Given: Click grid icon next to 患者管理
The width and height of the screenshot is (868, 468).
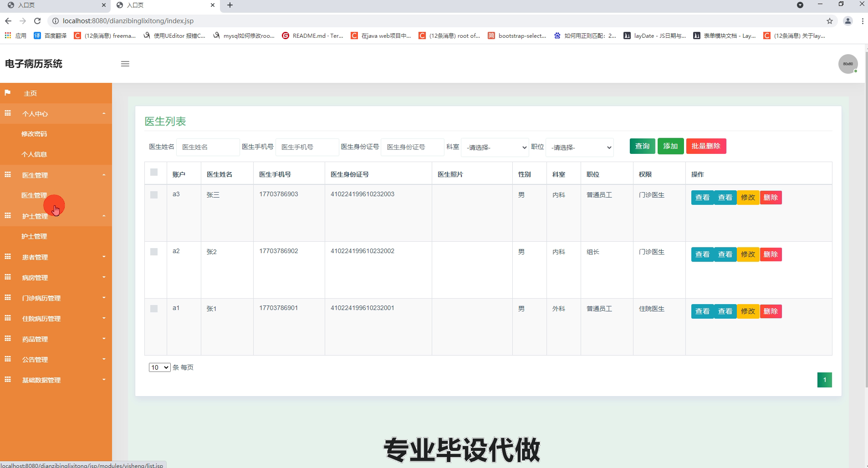Looking at the screenshot, I should 8,257.
